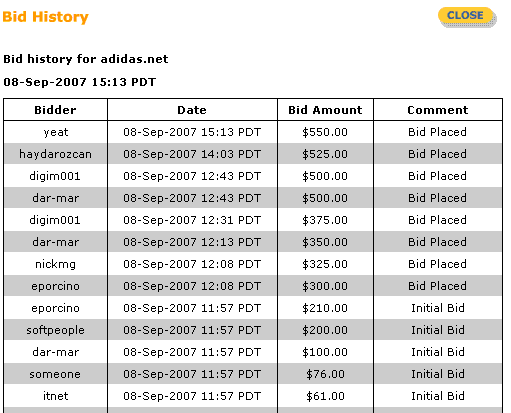Click bidder name softpeople
The height and width of the screenshot is (413, 511).
coord(55,330)
